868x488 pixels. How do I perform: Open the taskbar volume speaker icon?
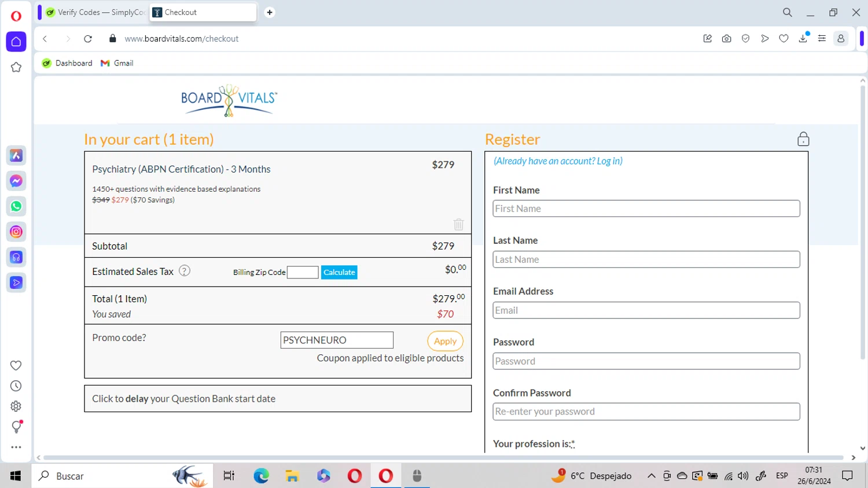[743, 476]
